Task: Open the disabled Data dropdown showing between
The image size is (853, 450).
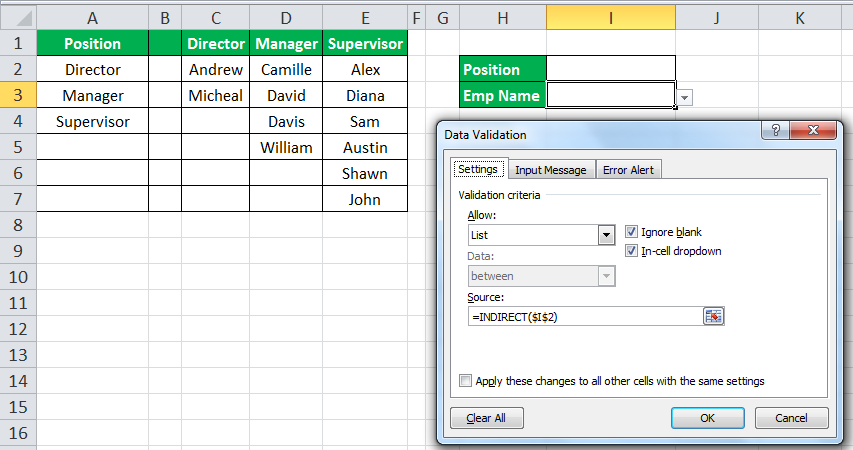Action: point(607,276)
